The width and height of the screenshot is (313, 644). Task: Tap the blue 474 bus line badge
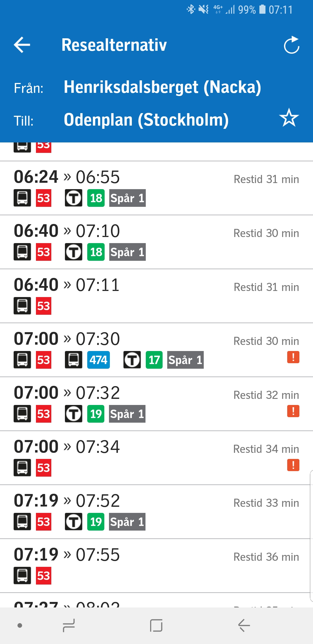pos(98,360)
